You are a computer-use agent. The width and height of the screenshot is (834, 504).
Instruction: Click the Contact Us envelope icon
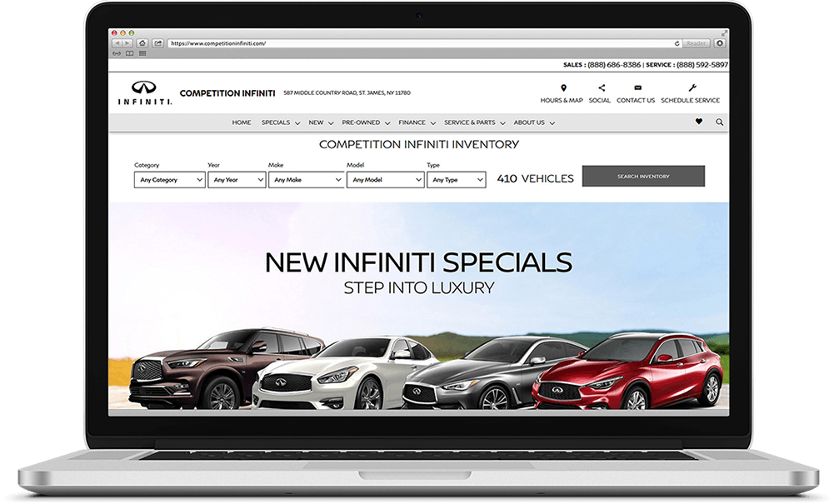point(637,87)
